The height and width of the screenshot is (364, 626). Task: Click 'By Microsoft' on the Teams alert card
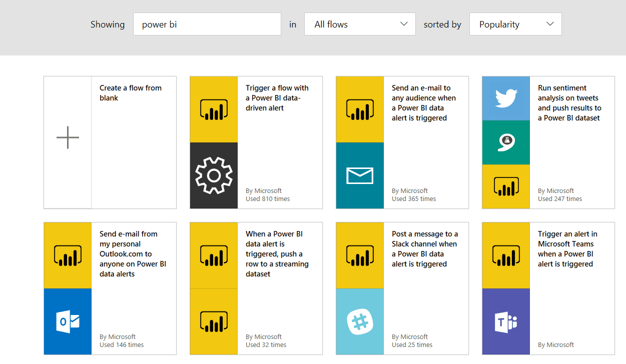point(556,345)
